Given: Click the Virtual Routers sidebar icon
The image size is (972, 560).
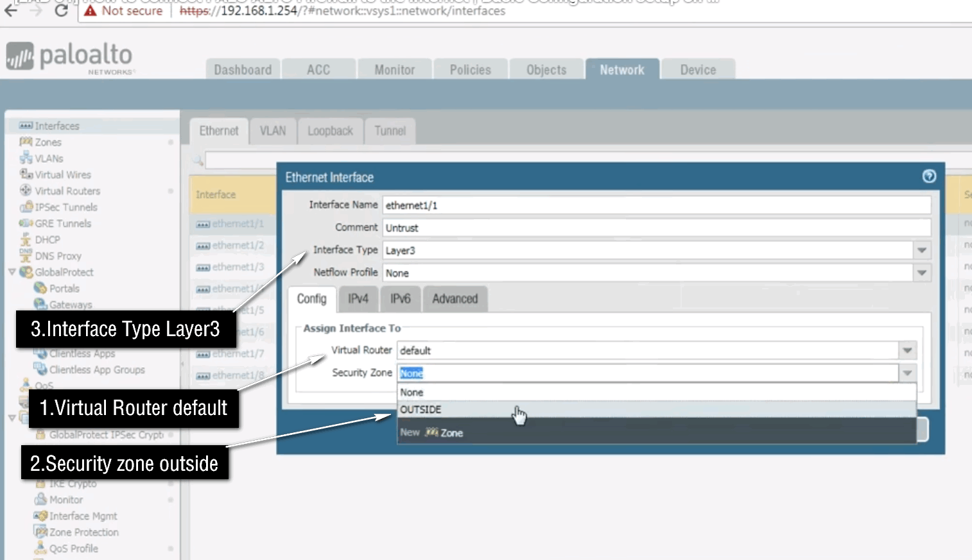Looking at the screenshot, I should point(26,191).
